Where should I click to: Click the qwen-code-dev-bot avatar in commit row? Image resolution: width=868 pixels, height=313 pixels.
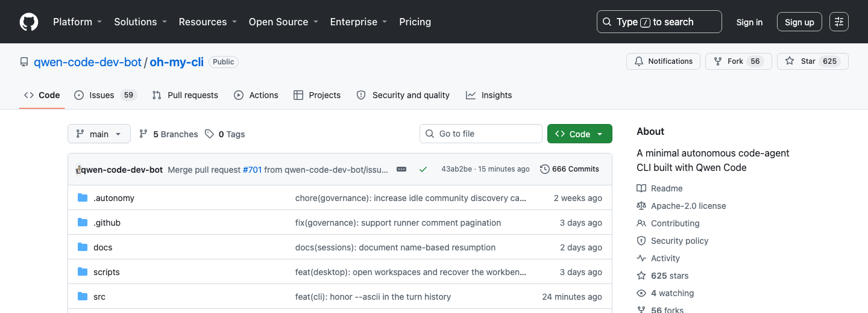(x=78, y=170)
